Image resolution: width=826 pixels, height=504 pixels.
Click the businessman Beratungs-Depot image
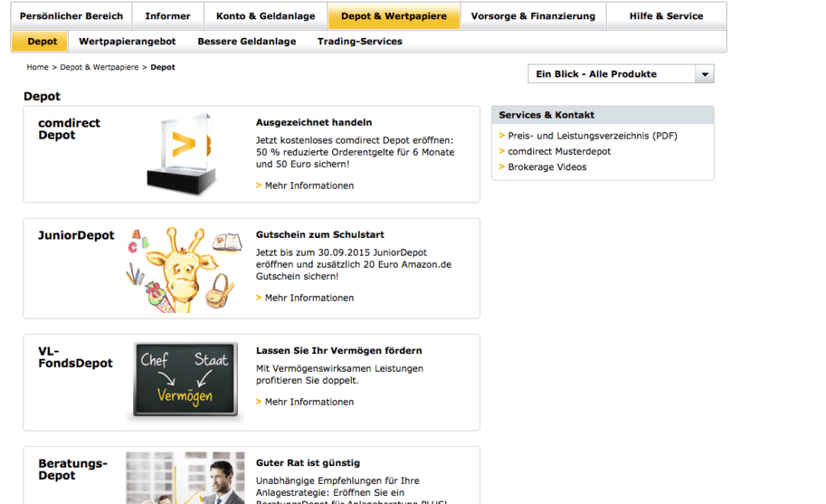pos(186,477)
